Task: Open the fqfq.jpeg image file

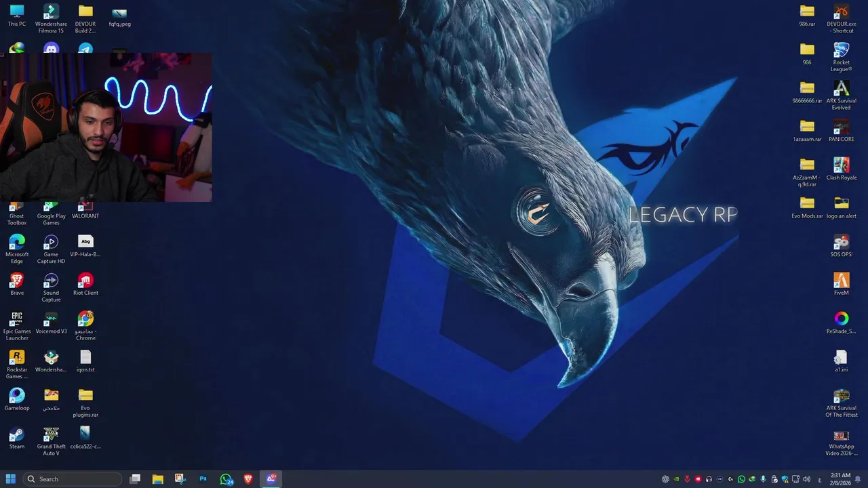Action: [x=119, y=16]
